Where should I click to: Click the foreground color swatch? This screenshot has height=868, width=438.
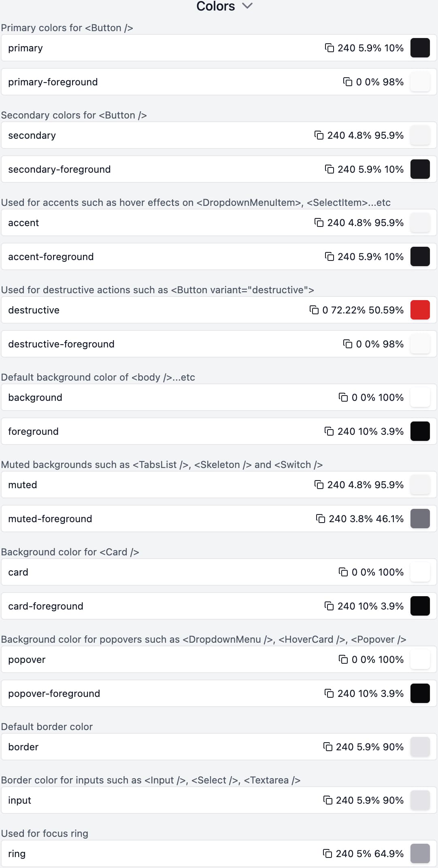tap(420, 432)
